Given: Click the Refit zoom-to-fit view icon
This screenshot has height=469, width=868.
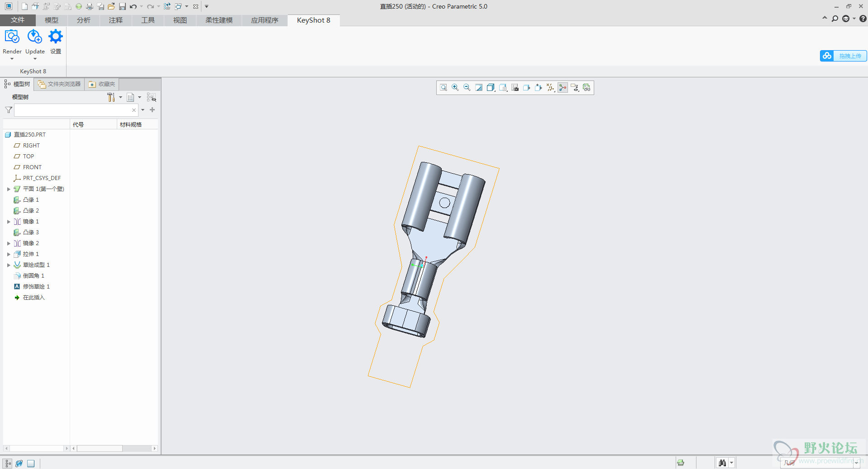Looking at the screenshot, I should [x=444, y=88].
